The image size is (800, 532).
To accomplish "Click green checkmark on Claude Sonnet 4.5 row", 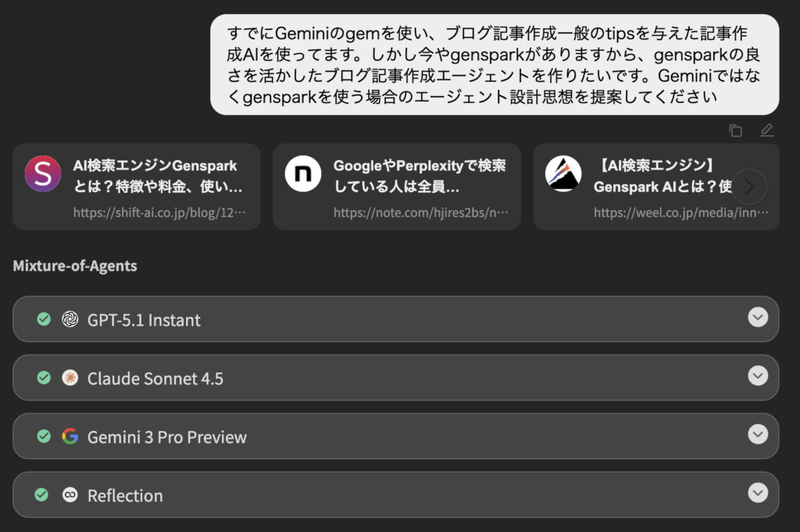I will 44,377.
